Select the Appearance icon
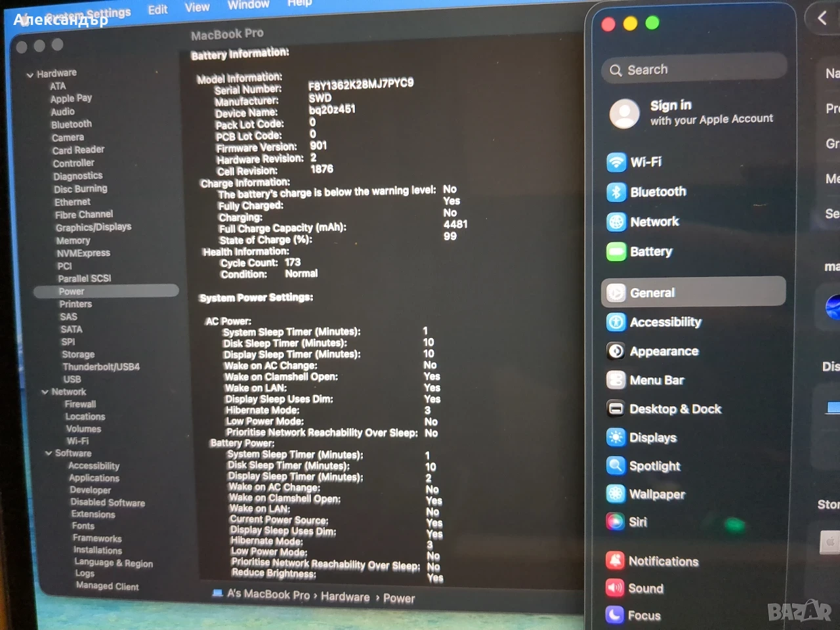 (616, 352)
